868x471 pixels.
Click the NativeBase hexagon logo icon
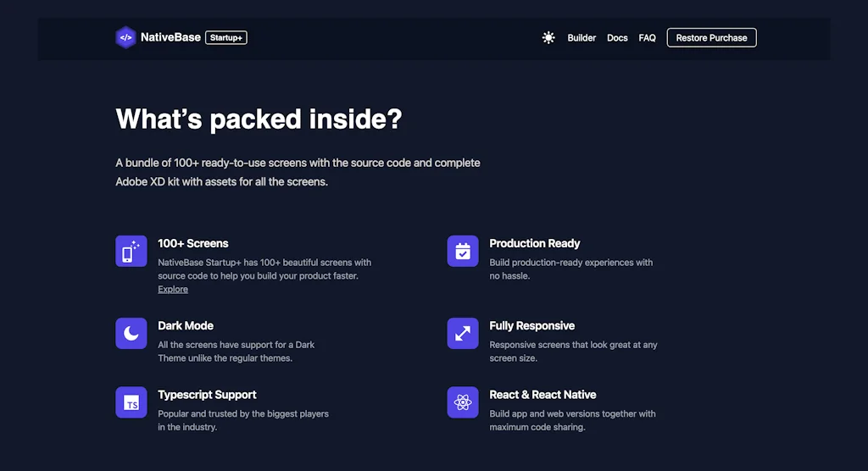[x=125, y=37]
